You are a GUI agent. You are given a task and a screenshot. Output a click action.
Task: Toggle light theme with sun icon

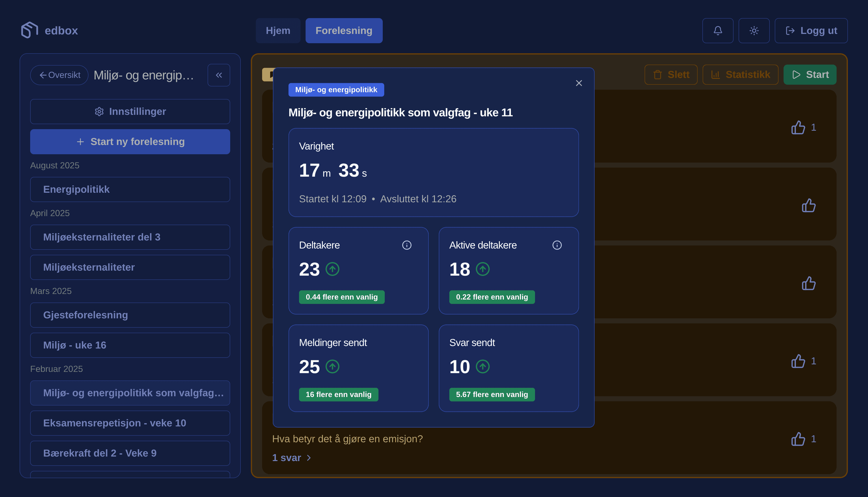tap(754, 31)
